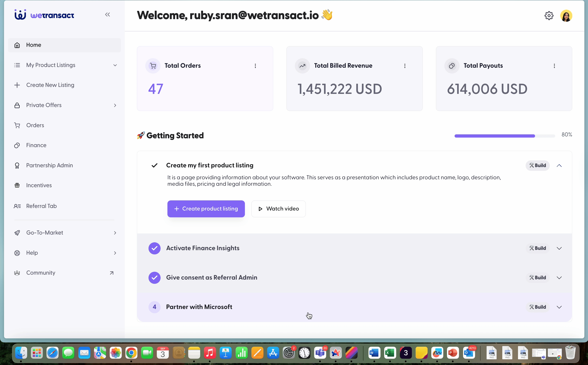Click checkmark beside Create my first product listing
The height and width of the screenshot is (365, 588).
tap(155, 166)
